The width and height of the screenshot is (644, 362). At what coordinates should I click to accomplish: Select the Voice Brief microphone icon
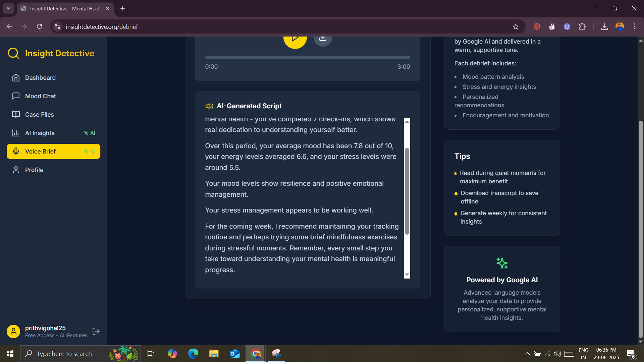pyautogui.click(x=16, y=152)
